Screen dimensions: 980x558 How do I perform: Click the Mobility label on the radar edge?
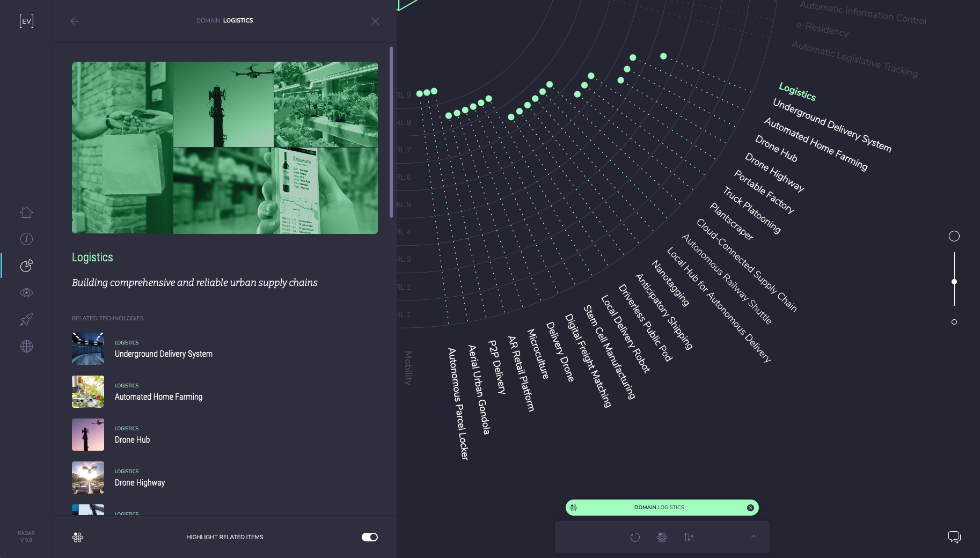[408, 369]
